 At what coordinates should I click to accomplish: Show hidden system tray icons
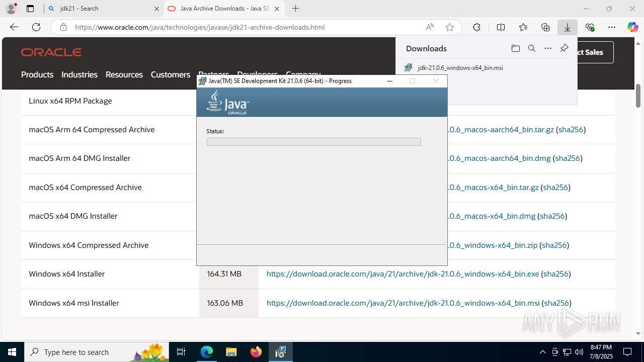point(542,352)
